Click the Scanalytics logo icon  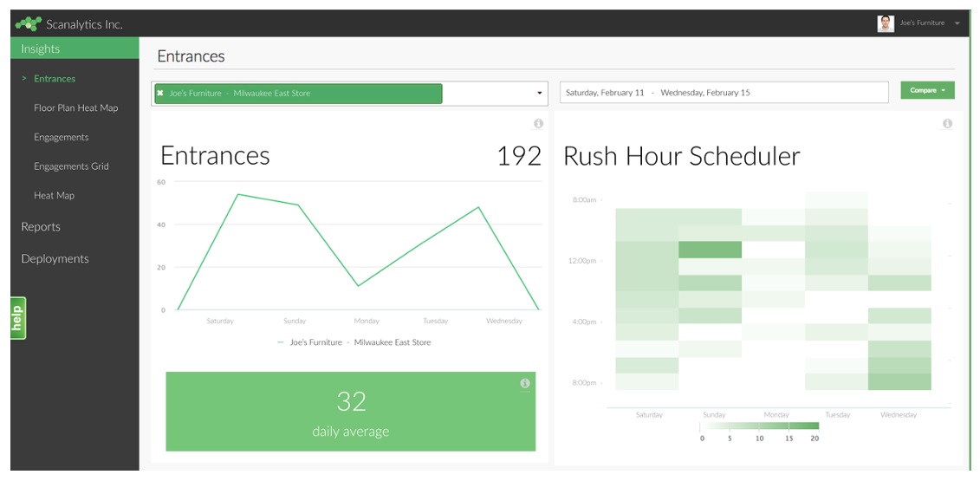point(29,23)
